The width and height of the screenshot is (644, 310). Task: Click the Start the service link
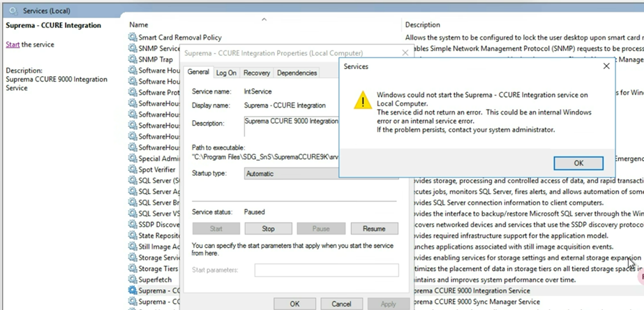13,45
